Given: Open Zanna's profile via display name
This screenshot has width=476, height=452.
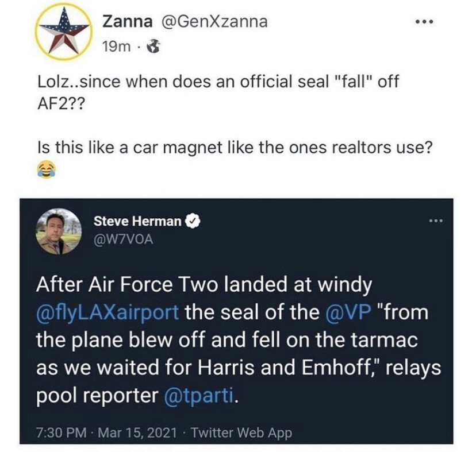Looking at the screenshot, I should (x=127, y=22).
